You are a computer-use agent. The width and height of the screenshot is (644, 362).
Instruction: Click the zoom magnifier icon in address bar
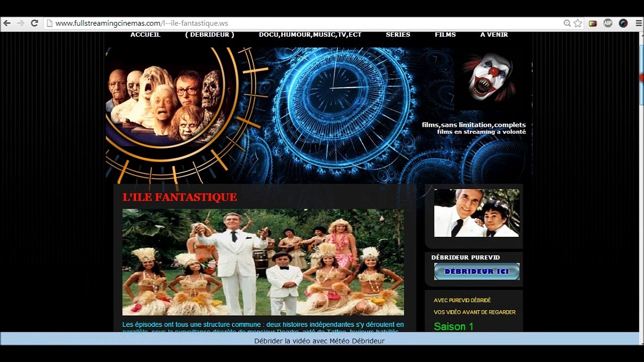click(567, 23)
